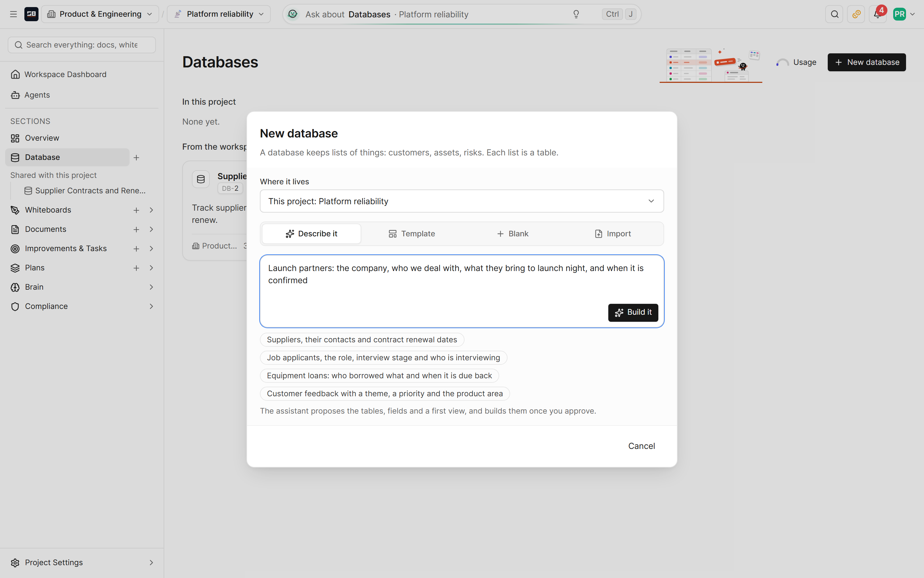Click the Ask about Databases bar

(x=462, y=14)
